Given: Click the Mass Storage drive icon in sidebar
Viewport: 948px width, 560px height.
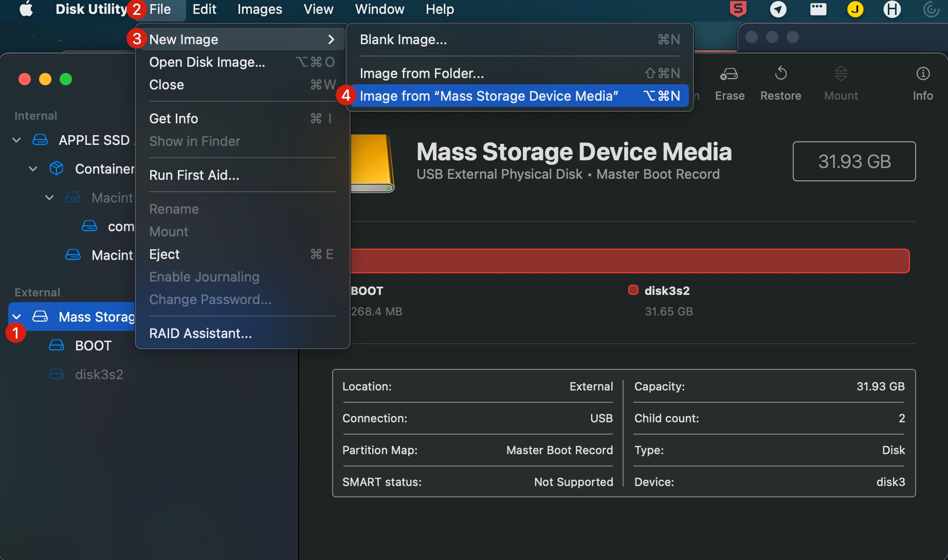Looking at the screenshot, I should [40, 316].
